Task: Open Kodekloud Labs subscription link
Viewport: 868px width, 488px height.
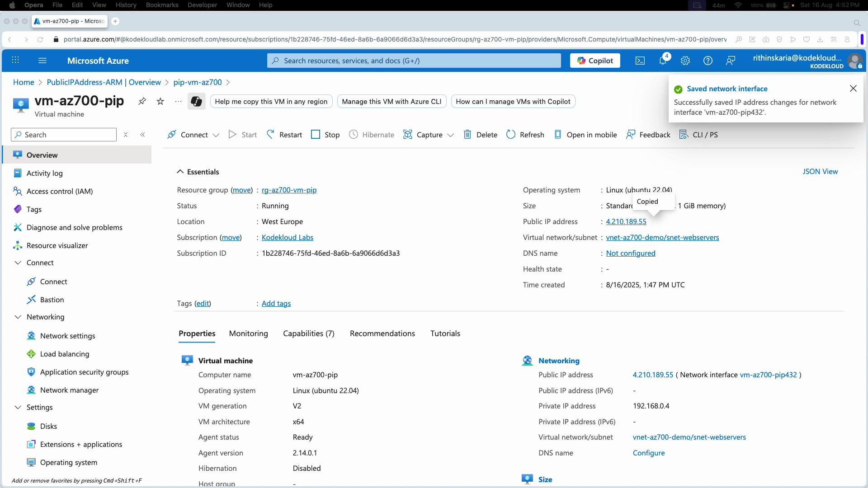Action: [x=288, y=237]
